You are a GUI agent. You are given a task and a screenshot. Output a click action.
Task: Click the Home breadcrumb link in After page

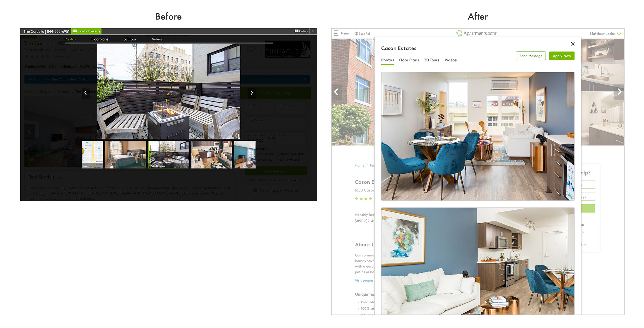(359, 165)
